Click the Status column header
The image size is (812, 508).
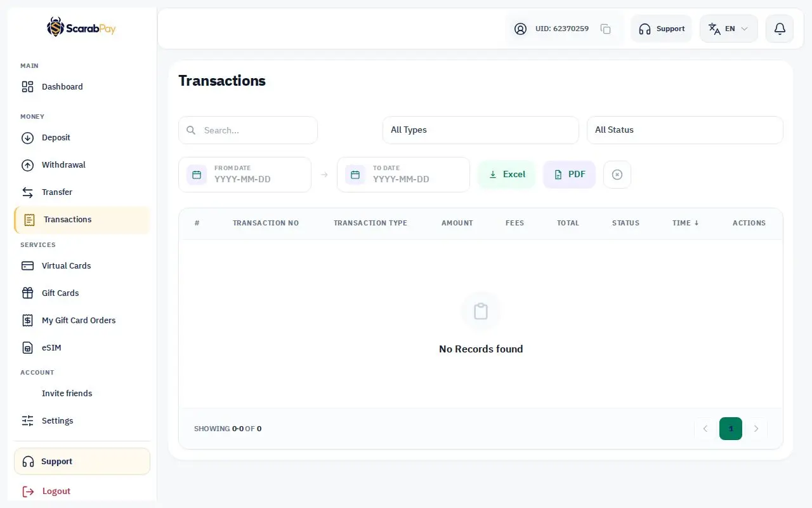pos(625,223)
